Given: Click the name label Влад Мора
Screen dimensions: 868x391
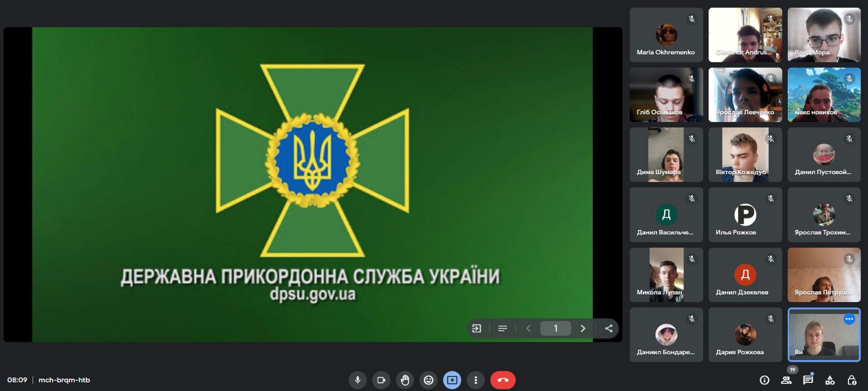Looking at the screenshot, I should pyautogui.click(x=812, y=53).
